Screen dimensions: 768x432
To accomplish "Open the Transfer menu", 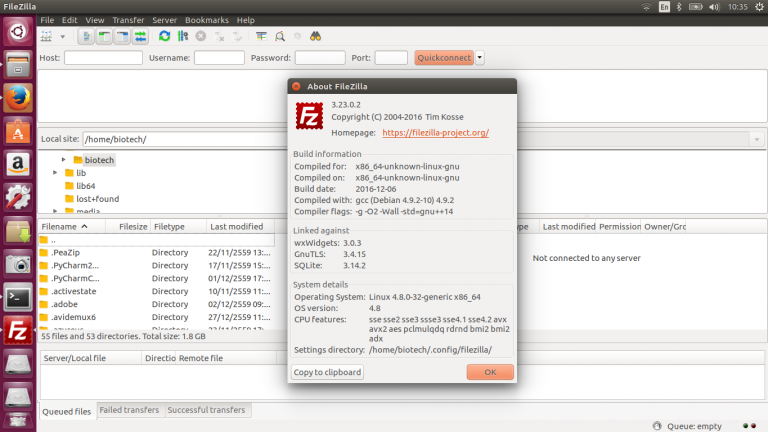I will 128,20.
